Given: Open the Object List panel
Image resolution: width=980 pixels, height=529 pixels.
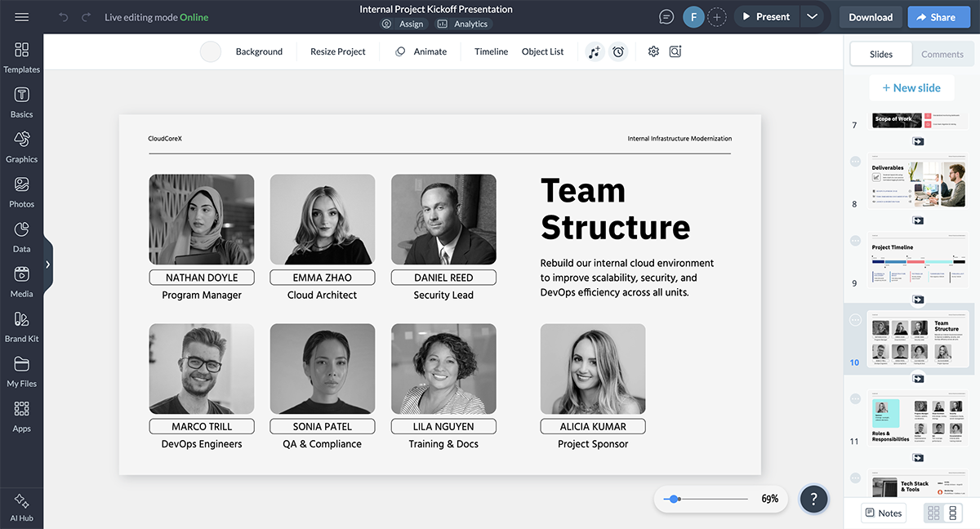Looking at the screenshot, I should click(542, 51).
